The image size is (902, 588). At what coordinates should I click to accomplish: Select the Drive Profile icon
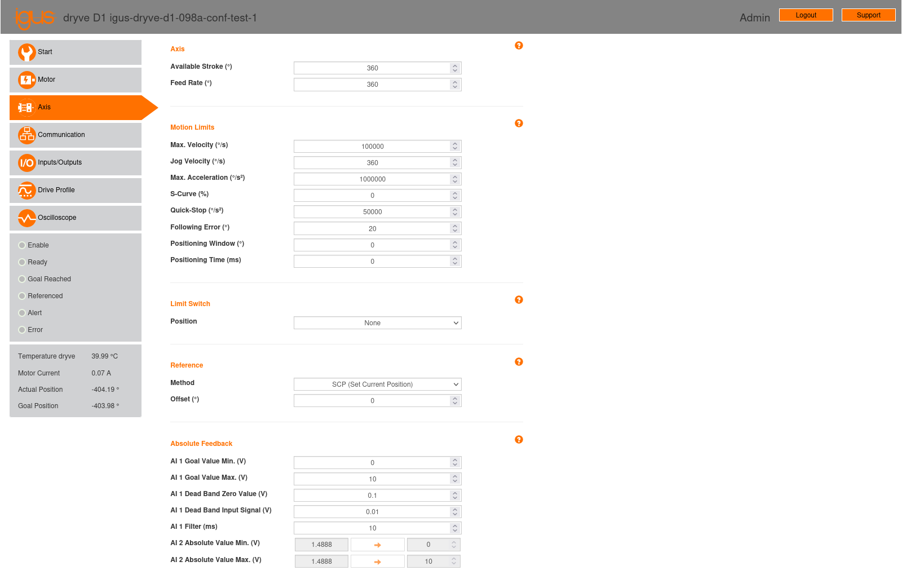coord(26,191)
